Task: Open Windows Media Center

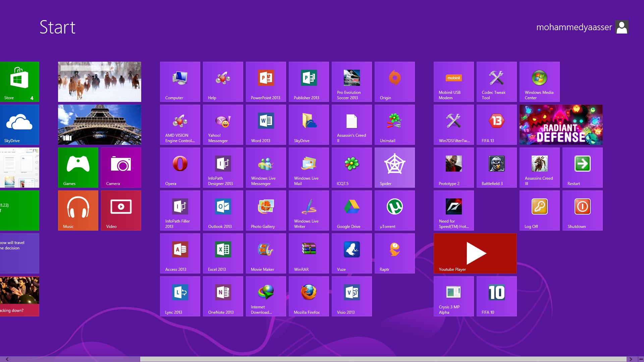Action: [x=540, y=82]
